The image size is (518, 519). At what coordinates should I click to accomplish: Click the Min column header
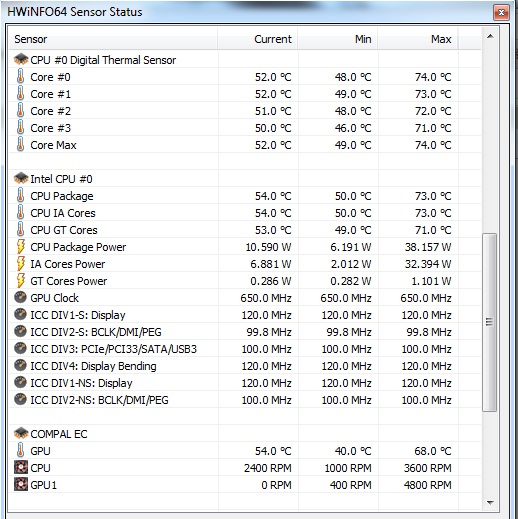tap(338, 39)
